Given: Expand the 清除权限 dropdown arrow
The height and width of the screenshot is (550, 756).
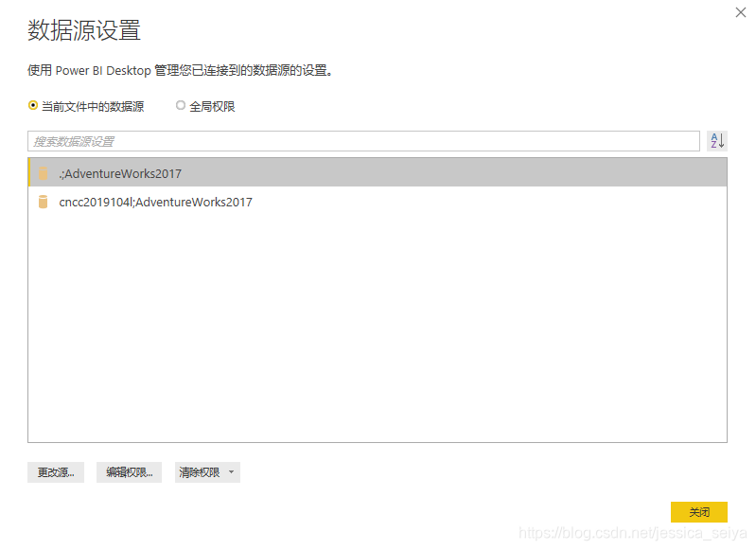Looking at the screenshot, I should 232,472.
